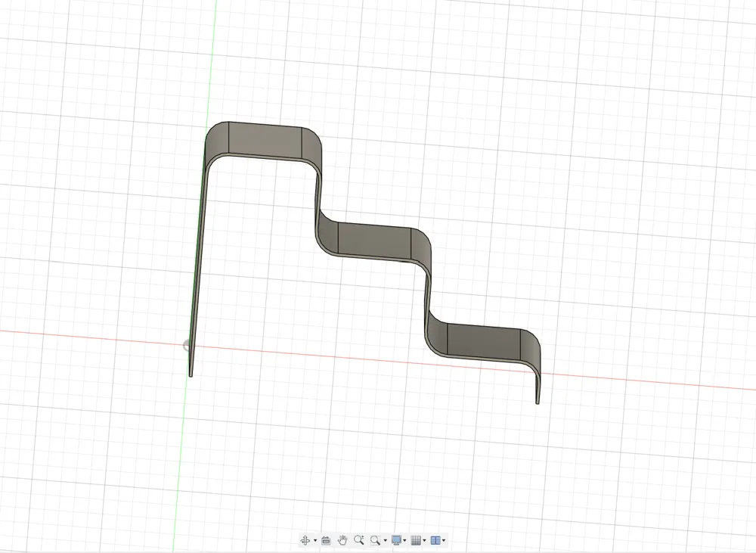Expand the Grid and Snaps dropdown arrow
Viewport: 756px width, 553px height.
tap(424, 540)
